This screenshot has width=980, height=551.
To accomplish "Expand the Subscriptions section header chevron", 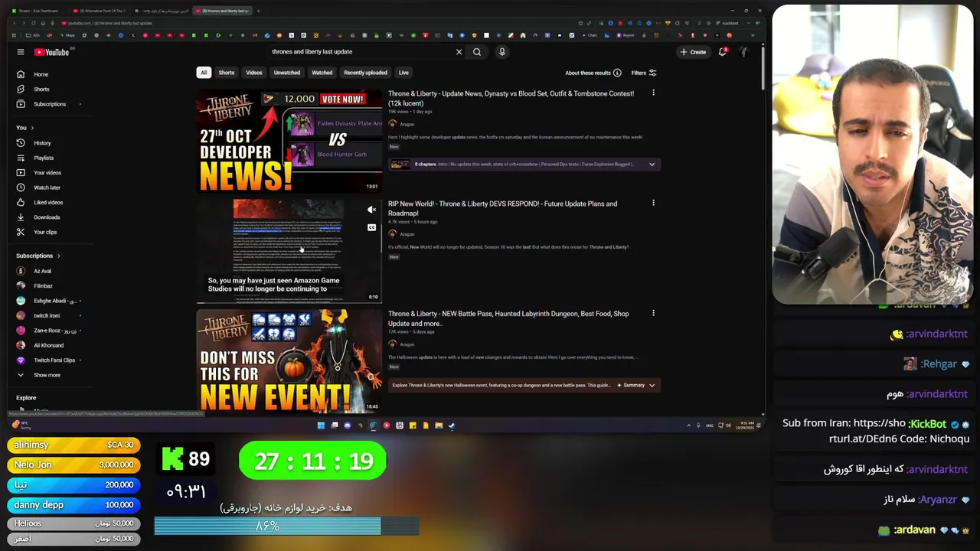I will pos(58,256).
